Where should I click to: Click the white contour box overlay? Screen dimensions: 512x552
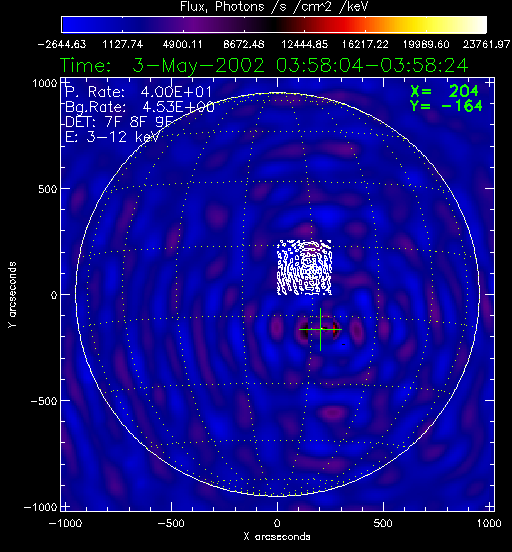304,268
